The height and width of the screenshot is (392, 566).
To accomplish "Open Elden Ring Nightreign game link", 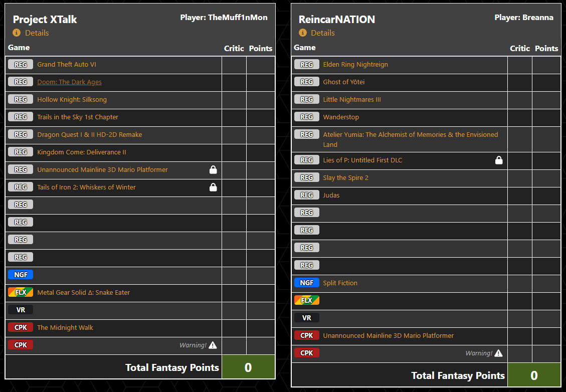I will (x=355, y=65).
